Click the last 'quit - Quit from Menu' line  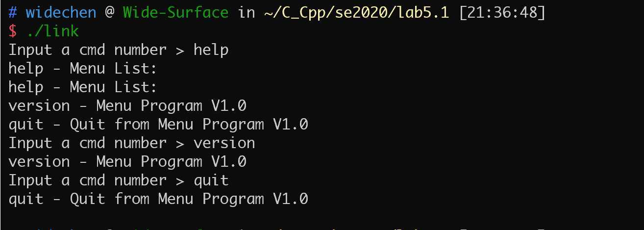[158, 199]
